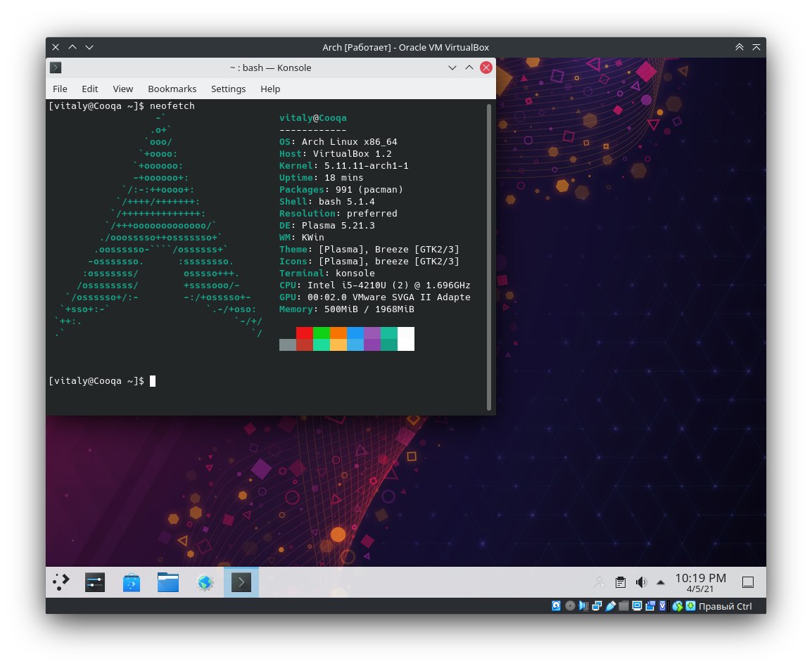
Task: Launch Discover software center from taskbar
Action: click(x=132, y=583)
